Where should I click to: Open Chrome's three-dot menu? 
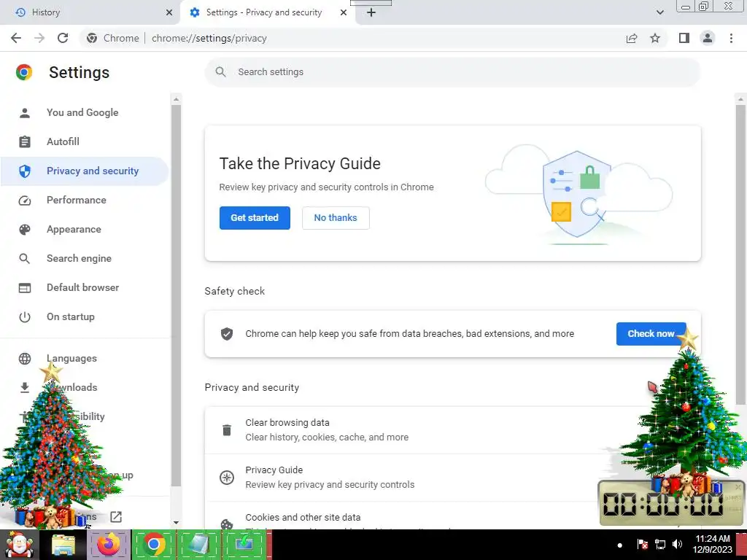click(731, 38)
